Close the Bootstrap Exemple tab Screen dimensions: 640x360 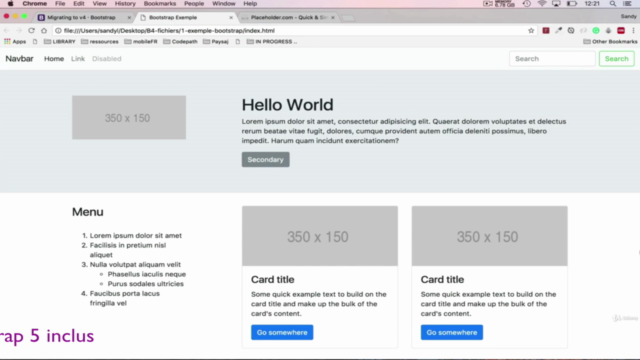point(231,18)
